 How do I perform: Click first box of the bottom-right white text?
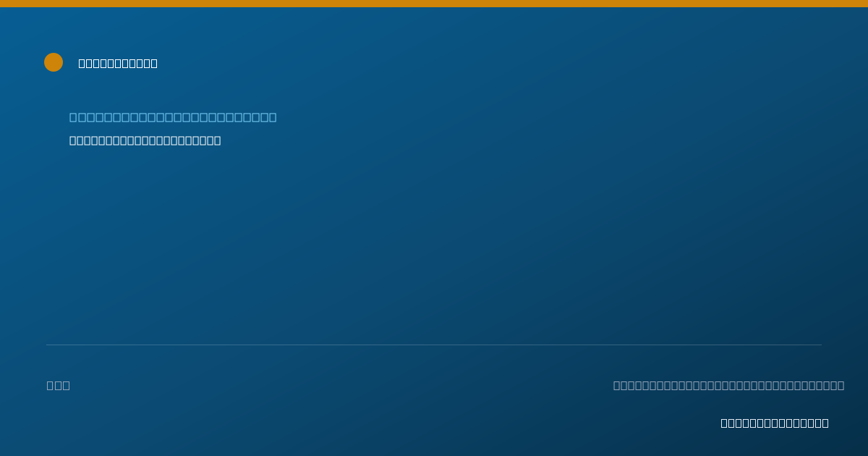[x=724, y=423]
